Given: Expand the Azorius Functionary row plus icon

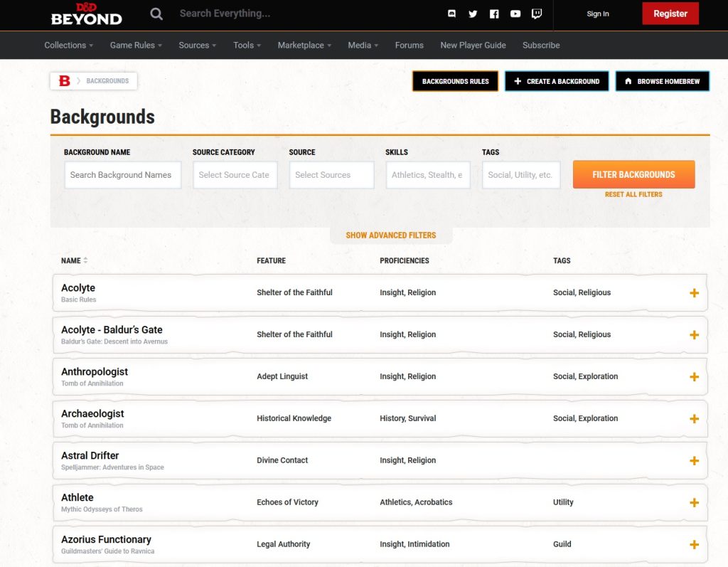Looking at the screenshot, I should coord(694,544).
